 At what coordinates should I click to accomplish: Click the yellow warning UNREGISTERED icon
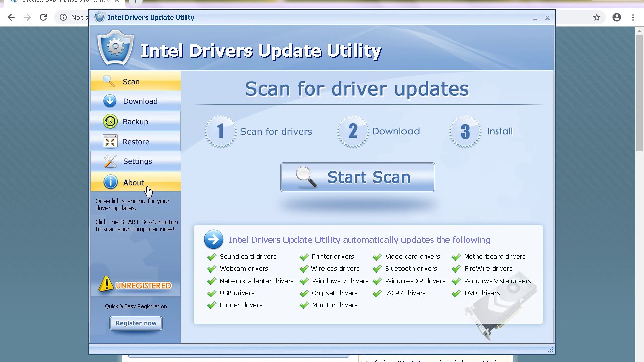pyautogui.click(x=106, y=284)
